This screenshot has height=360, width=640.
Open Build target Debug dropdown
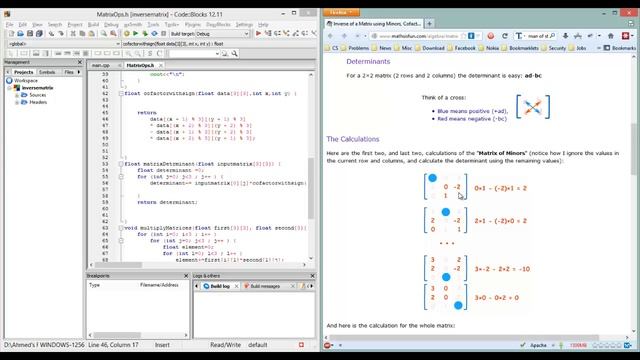pos(247,34)
